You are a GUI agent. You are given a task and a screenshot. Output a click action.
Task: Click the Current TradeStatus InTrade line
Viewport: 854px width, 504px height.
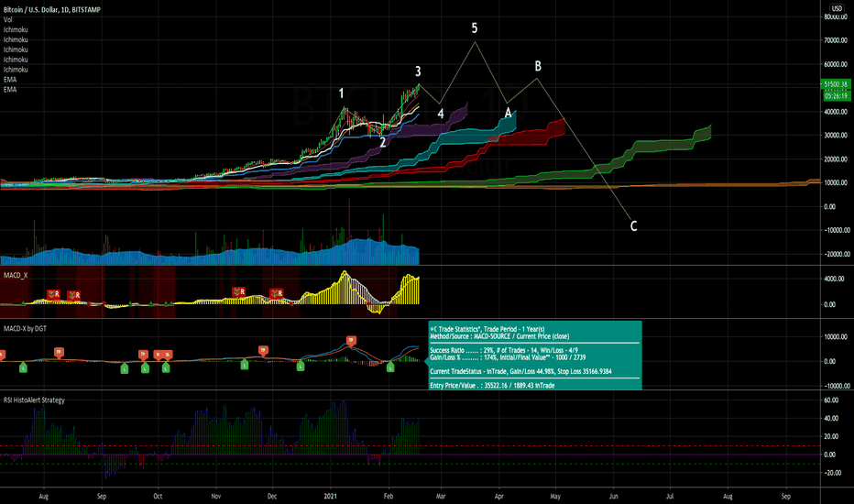520,372
